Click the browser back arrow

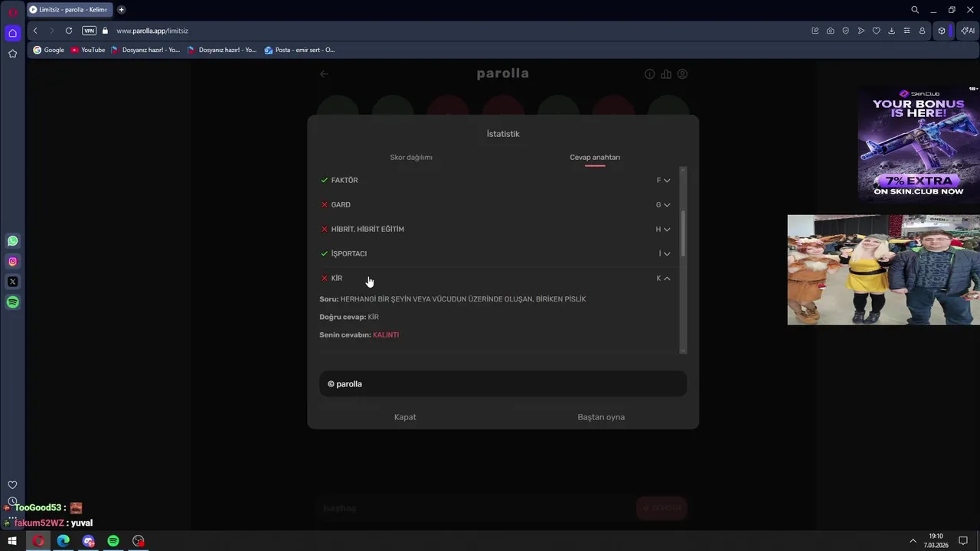[x=35, y=31]
